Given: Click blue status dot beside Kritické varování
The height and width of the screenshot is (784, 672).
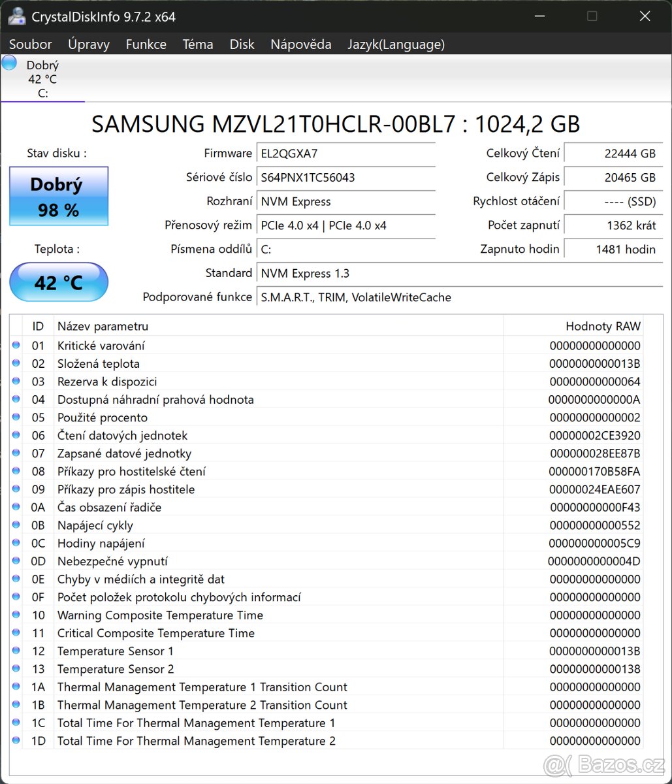Looking at the screenshot, I should [16, 346].
